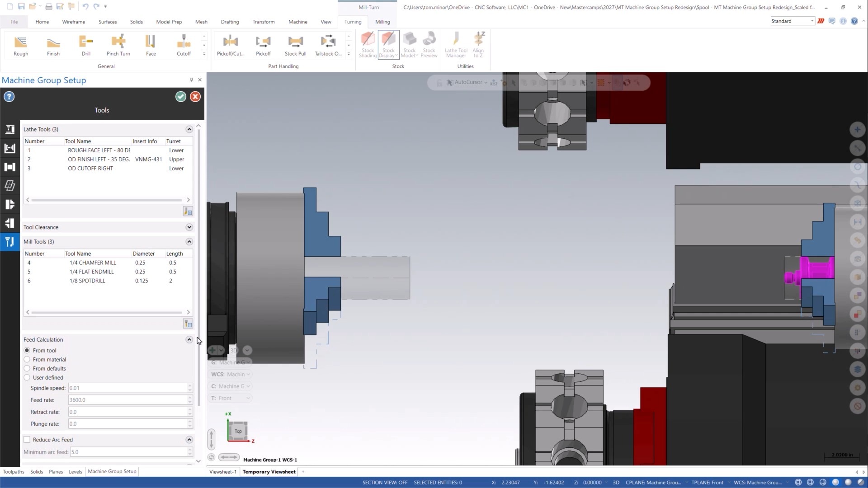Open the Lathe Tool Manager

point(456,45)
